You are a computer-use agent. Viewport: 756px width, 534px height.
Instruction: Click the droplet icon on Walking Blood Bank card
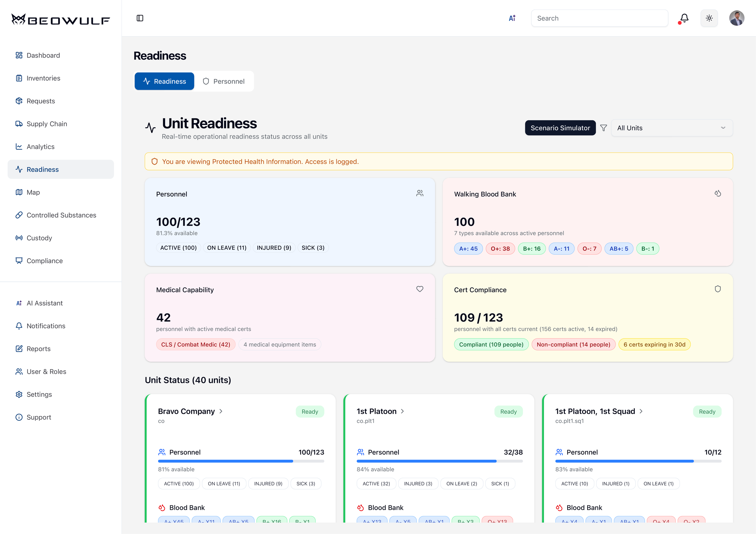pyautogui.click(x=718, y=193)
